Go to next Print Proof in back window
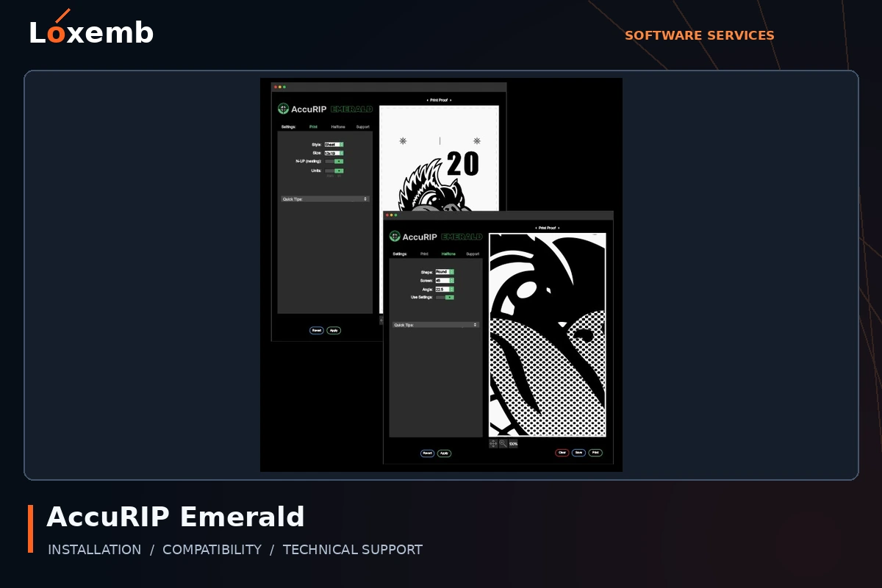The height and width of the screenshot is (588, 882). pyautogui.click(x=451, y=100)
